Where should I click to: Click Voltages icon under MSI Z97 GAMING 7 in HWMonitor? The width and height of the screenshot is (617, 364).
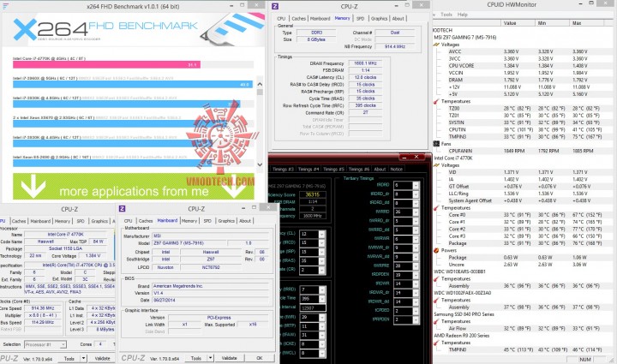(x=436, y=45)
